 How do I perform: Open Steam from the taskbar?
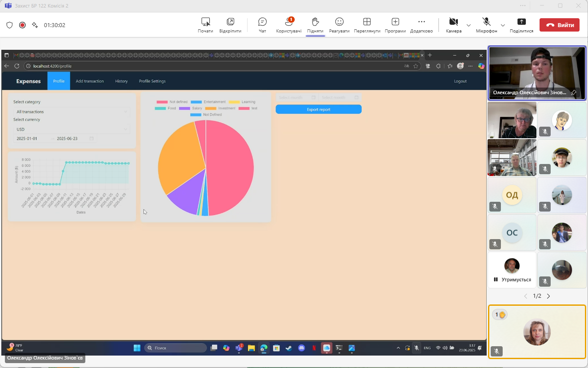point(289,348)
